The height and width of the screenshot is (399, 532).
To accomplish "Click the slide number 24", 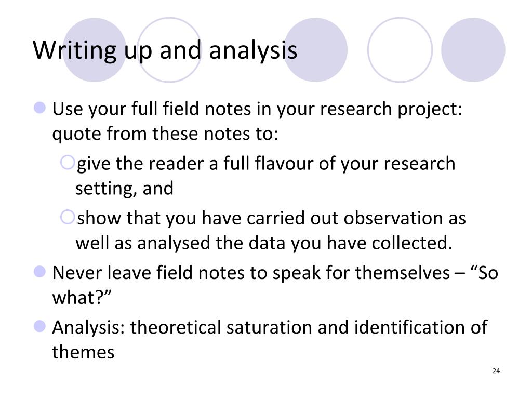I will click(496, 371).
